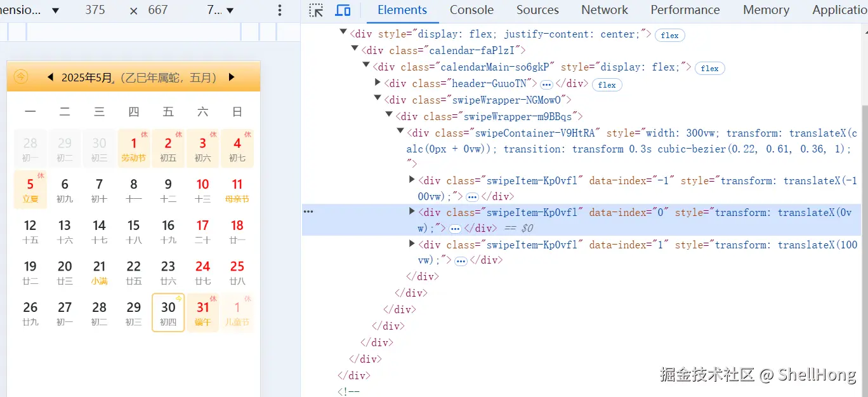Select the greyed April 28 date cell
This screenshot has height=397, width=868.
click(x=30, y=149)
